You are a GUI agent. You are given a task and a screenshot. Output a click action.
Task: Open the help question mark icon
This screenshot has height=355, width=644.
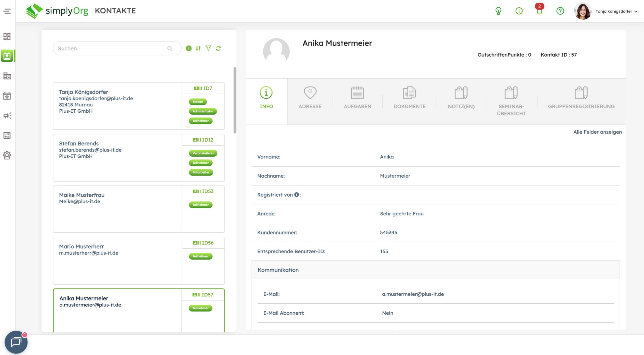tap(560, 11)
